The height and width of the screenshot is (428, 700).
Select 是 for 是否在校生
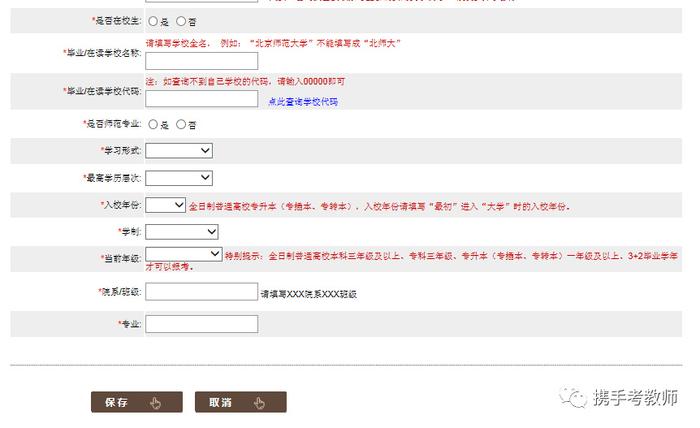tap(153, 21)
